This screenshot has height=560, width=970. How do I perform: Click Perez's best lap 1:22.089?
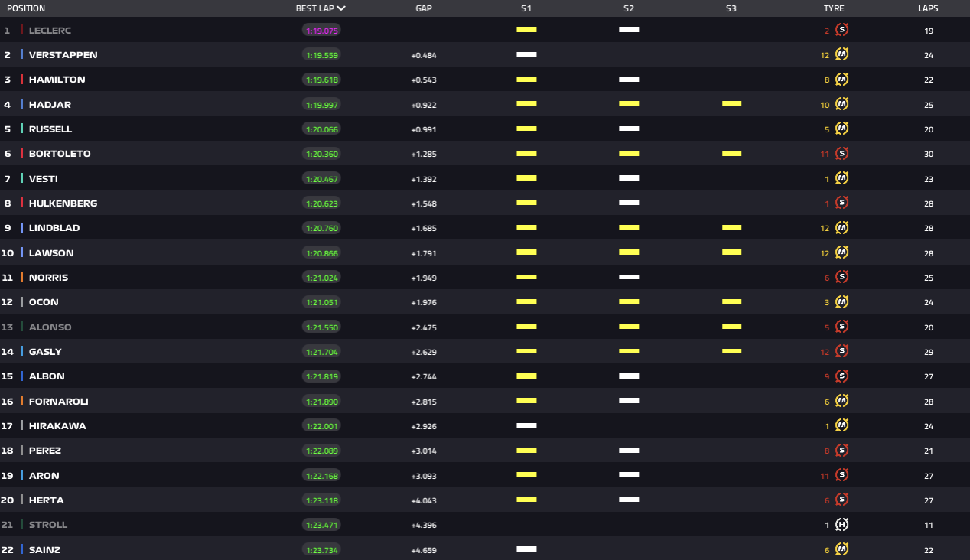[x=321, y=451]
